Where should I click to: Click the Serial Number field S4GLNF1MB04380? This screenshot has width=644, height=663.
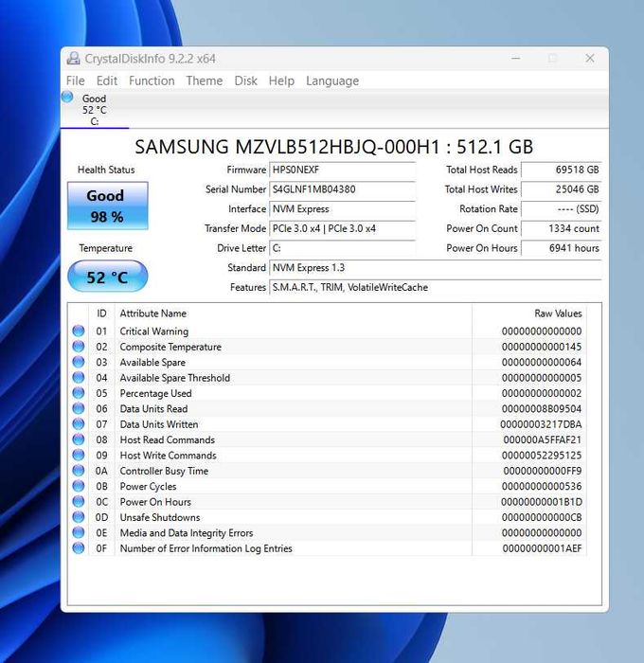343,189
